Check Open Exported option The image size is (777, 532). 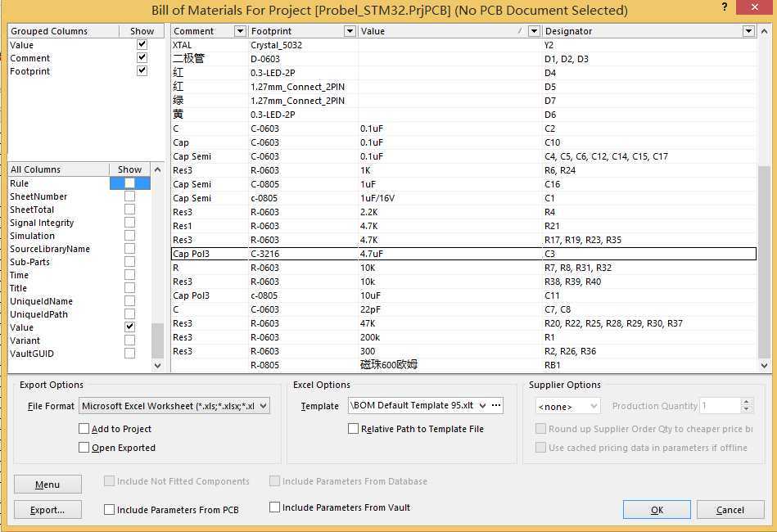pyautogui.click(x=84, y=448)
